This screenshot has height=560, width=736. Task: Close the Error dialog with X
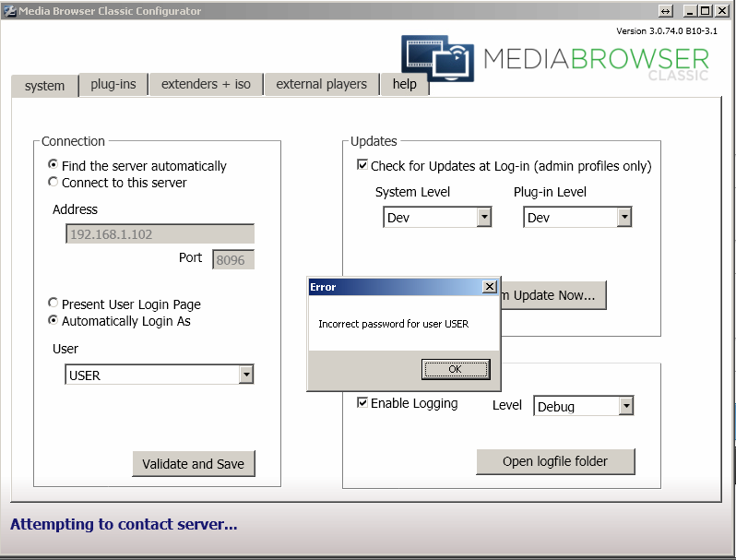pyautogui.click(x=489, y=286)
